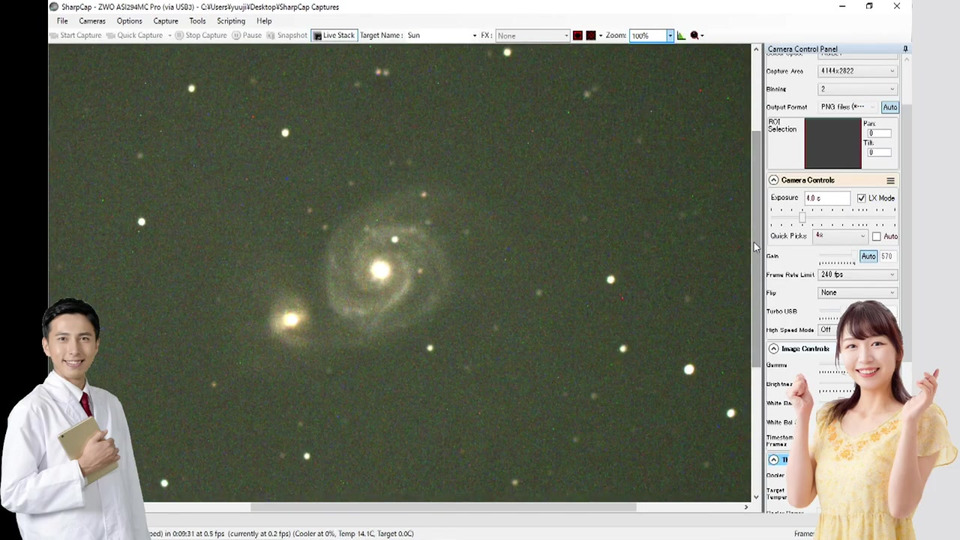Open the Binning dropdown
Image resolution: width=960 pixels, height=540 pixels.
click(858, 89)
